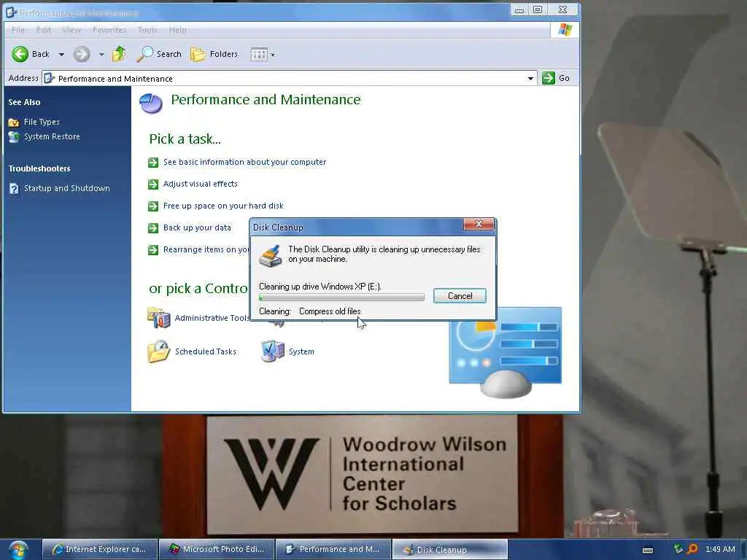The image size is (747, 560).
Task: Click the green network tray icon
Action: (678, 549)
